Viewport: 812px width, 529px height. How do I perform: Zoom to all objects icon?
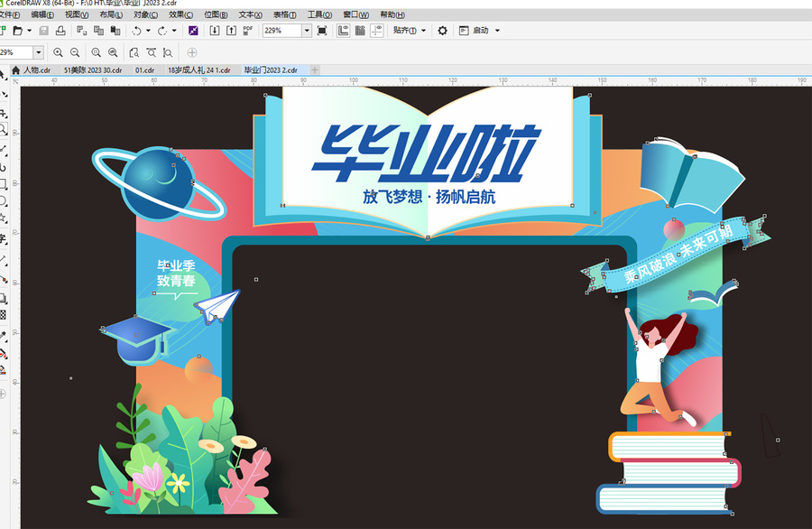point(113,52)
